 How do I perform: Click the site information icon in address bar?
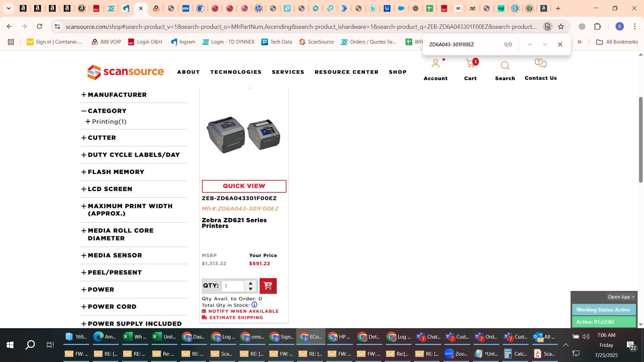(57, 26)
